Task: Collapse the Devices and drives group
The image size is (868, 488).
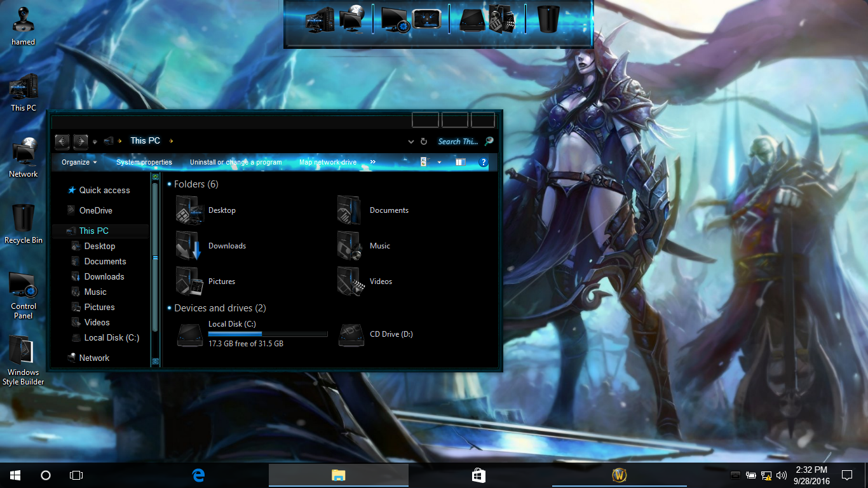Action: (x=169, y=308)
